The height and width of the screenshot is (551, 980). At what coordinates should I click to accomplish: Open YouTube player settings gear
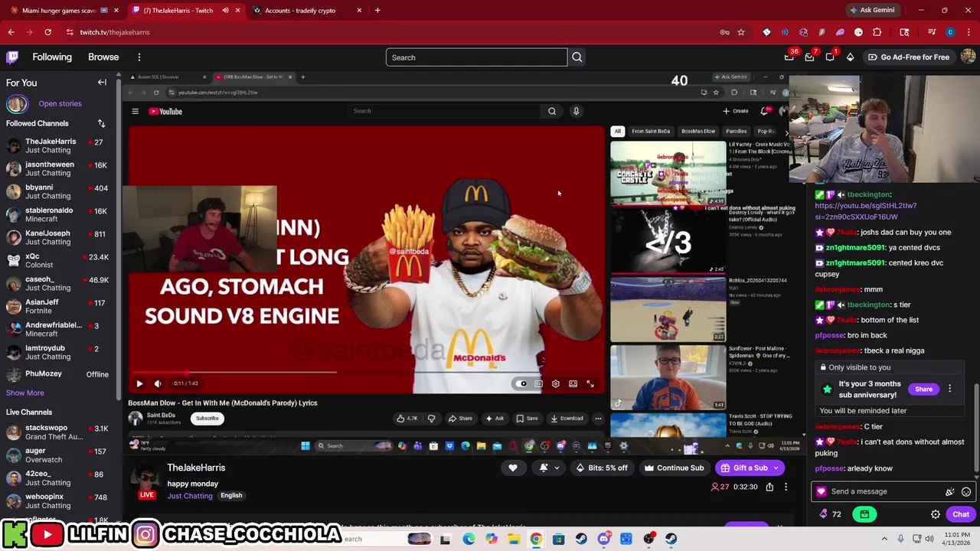[x=556, y=383]
